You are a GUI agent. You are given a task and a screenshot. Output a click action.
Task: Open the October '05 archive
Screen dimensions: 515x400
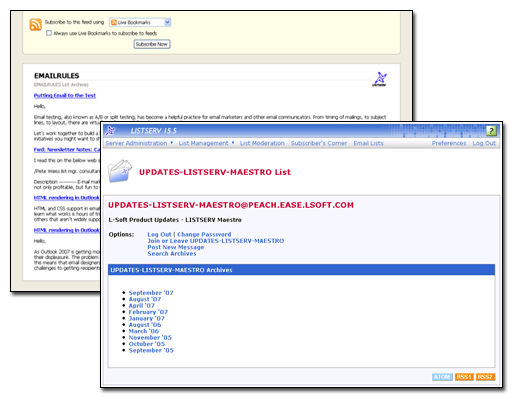147,344
